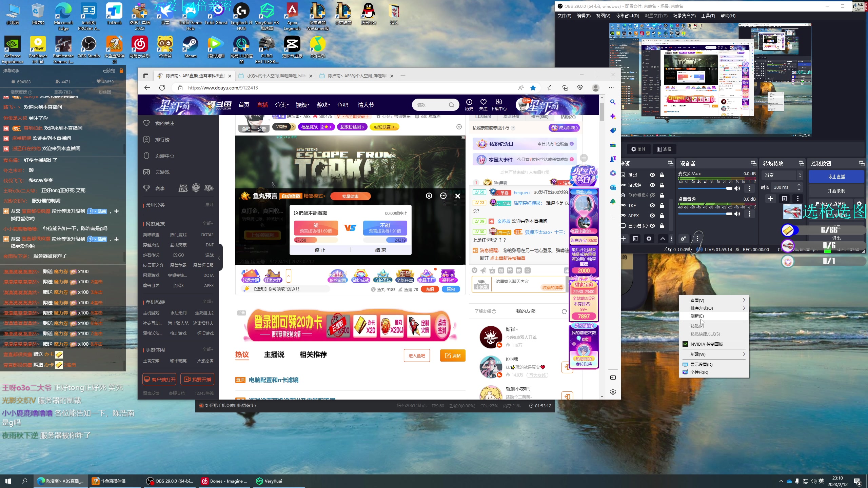
Task: Open the 粉丝家园 icon below the stream
Action: point(338,276)
